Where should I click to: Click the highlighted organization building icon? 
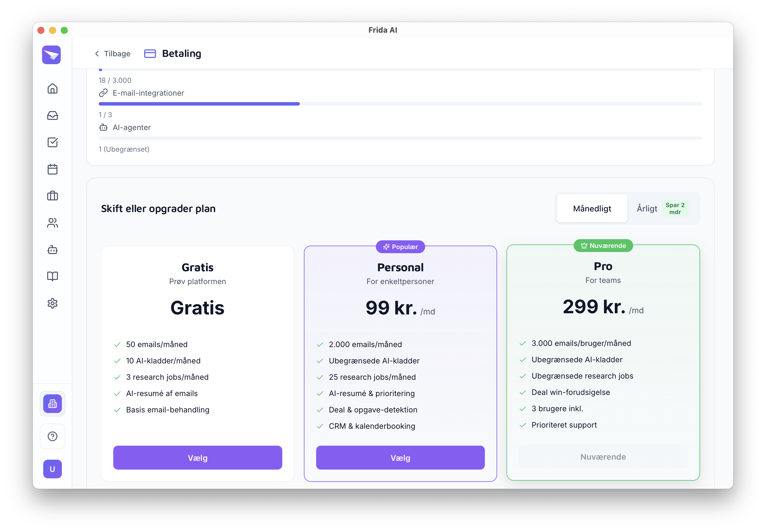(52, 404)
